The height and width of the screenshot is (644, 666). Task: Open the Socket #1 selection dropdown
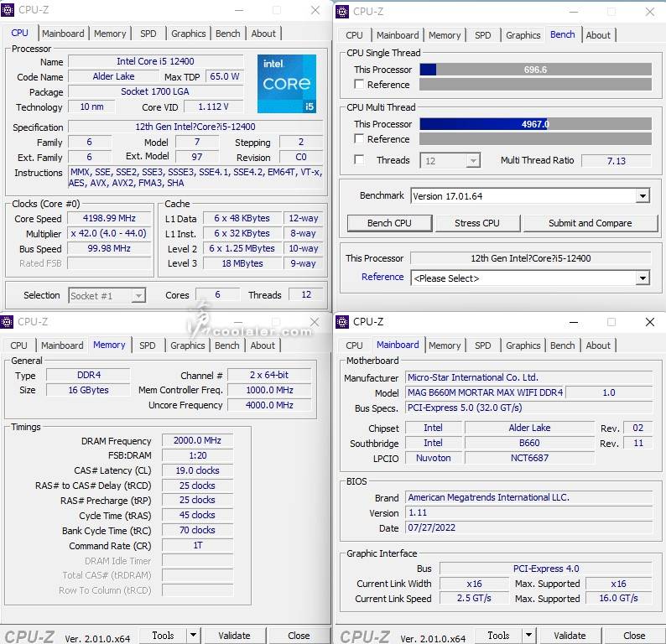pyautogui.click(x=138, y=295)
